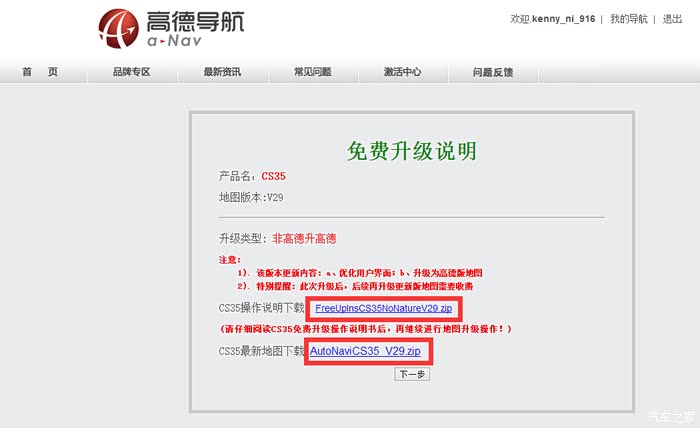Click the 地图版本:V29 text
Screen dimensions: 700x428
[251, 197]
